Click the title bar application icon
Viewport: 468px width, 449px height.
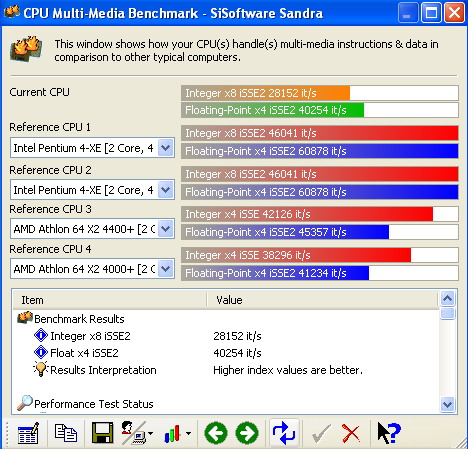coord(11,13)
